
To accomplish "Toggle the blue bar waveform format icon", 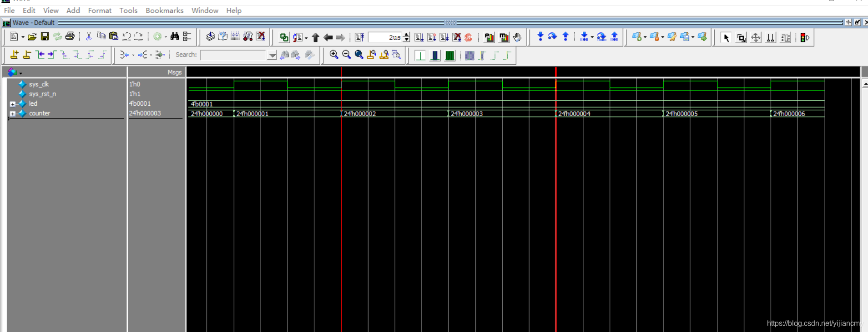I will [x=435, y=56].
